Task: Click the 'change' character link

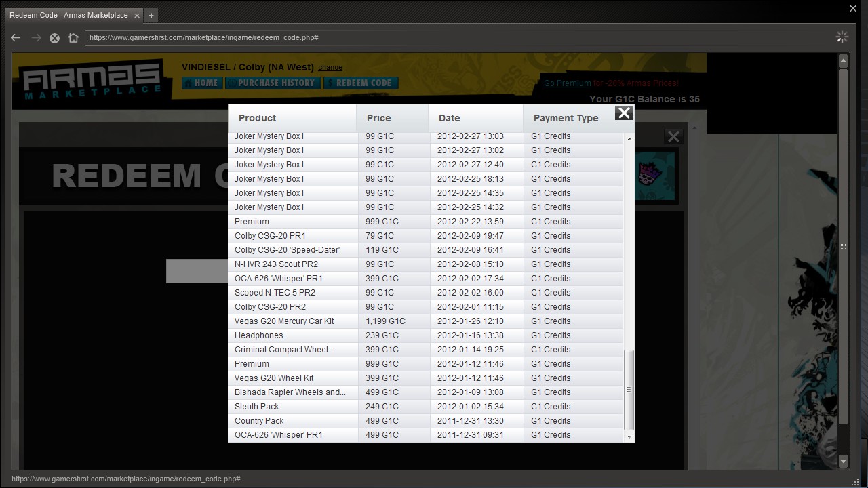Action: 330,68
